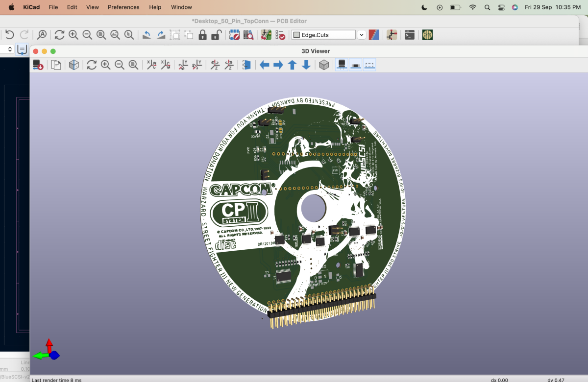Image resolution: width=588 pixels, height=382 pixels.
Task: Open Do Not Disturb moon menu
Action: tap(425, 7)
